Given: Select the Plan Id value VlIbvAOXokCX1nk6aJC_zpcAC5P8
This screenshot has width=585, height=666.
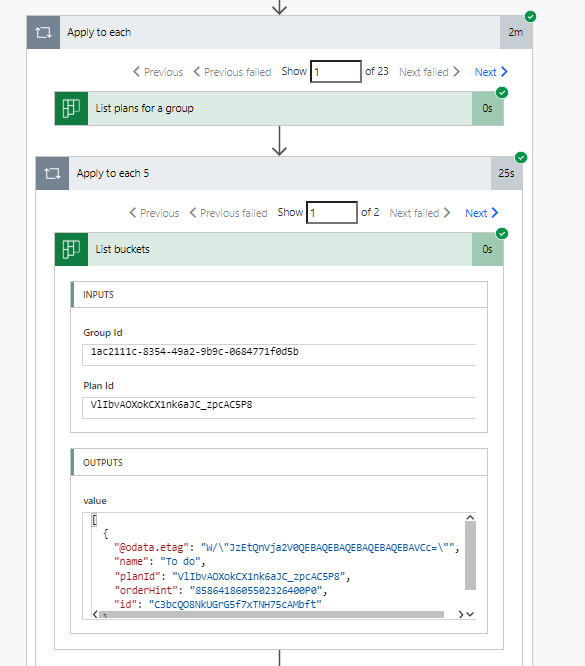Looking at the screenshot, I should (x=171, y=405).
